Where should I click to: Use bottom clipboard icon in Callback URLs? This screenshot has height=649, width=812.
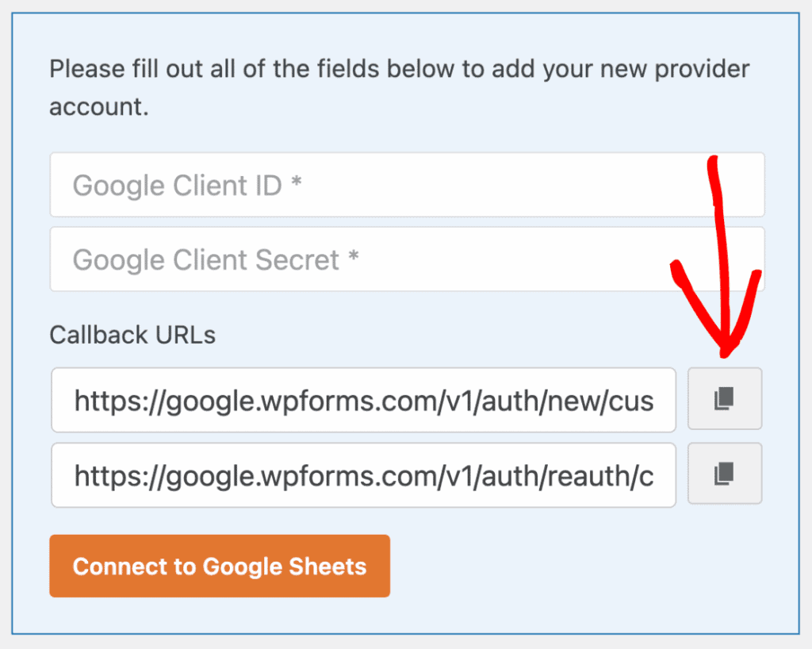[x=725, y=474]
